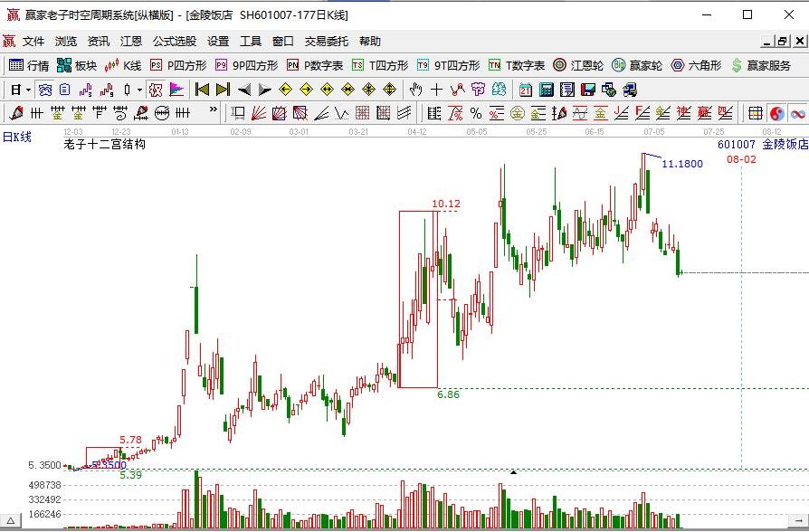Open the P数字表 tool

coord(315,65)
